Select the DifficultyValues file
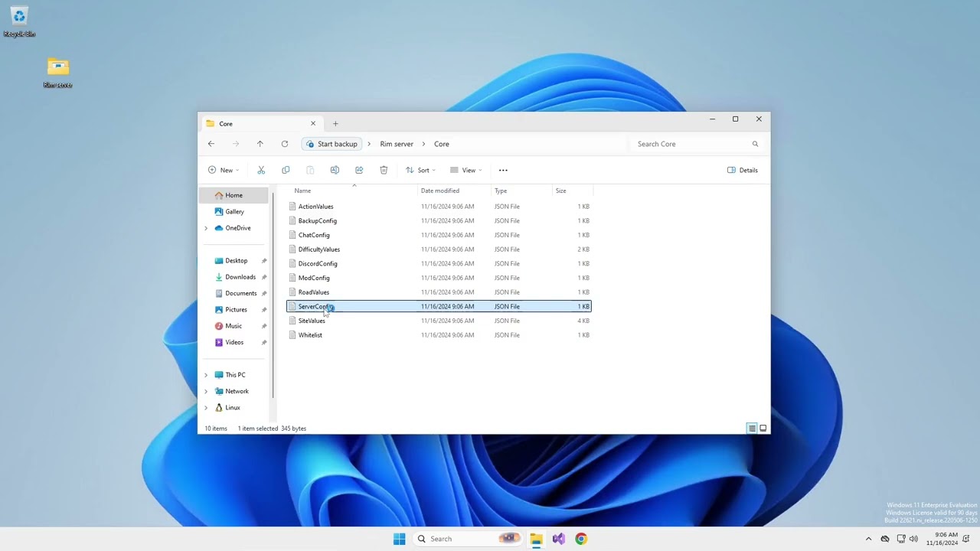 click(439, 249)
